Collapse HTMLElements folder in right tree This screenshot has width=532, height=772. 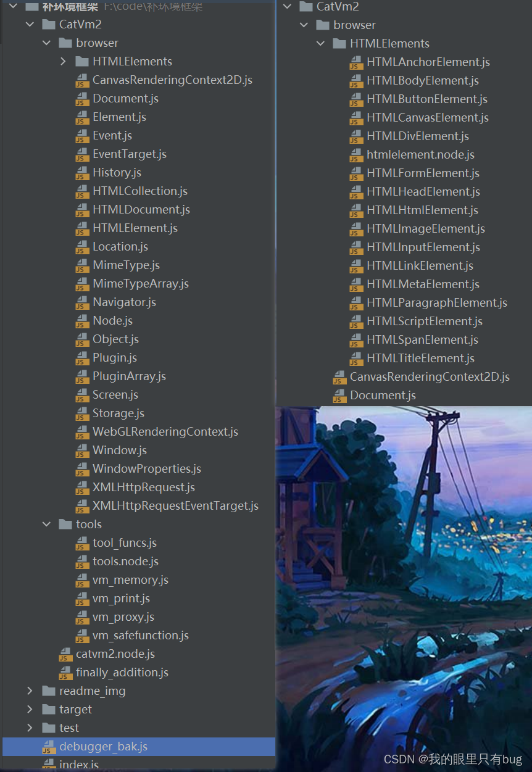(x=320, y=44)
